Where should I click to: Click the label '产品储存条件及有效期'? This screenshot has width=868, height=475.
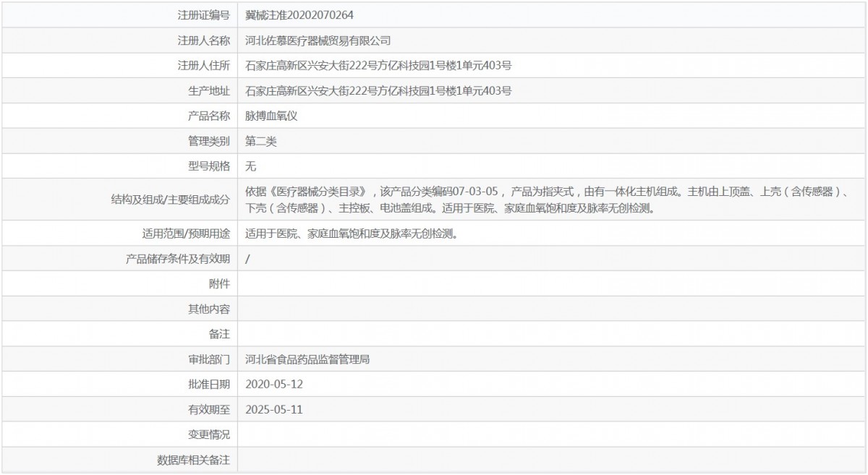pos(178,259)
